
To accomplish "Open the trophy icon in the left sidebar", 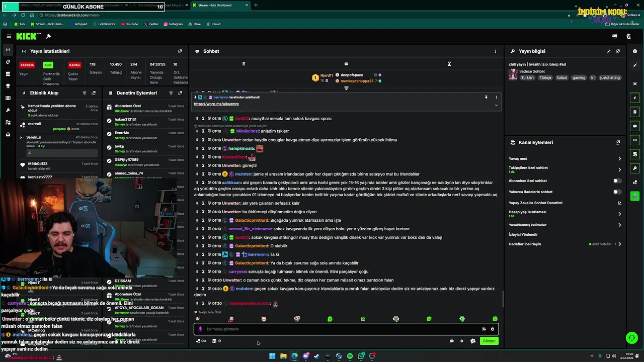I will [x=8, y=86].
